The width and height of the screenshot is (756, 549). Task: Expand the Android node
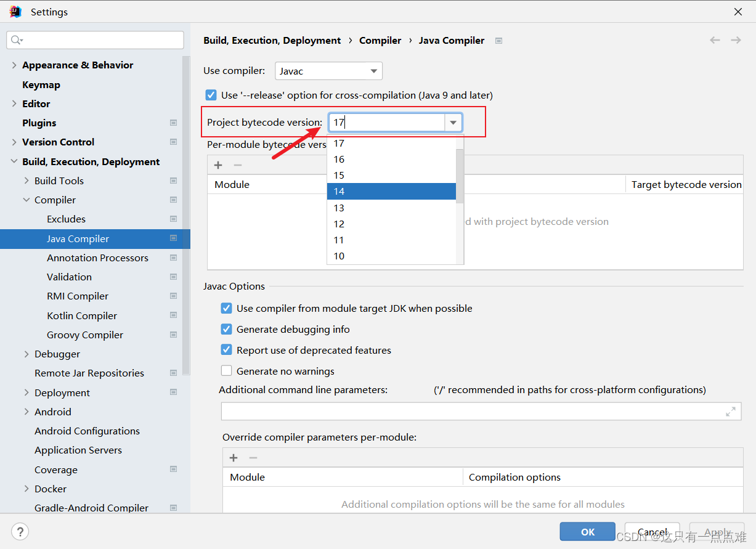[26, 412]
